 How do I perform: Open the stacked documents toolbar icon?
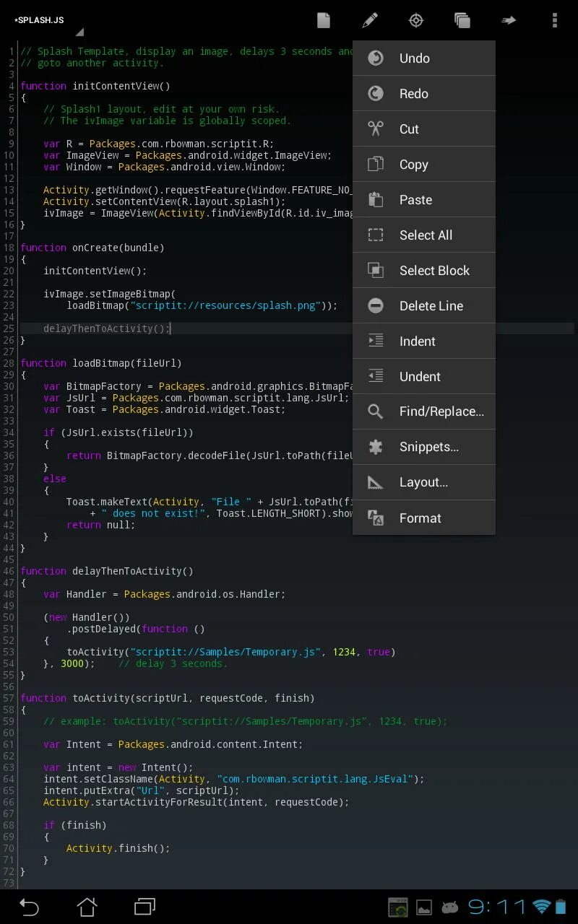[x=462, y=20]
